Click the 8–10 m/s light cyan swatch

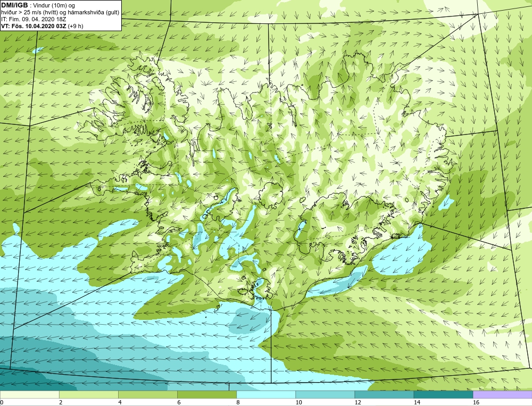[x=266, y=394]
